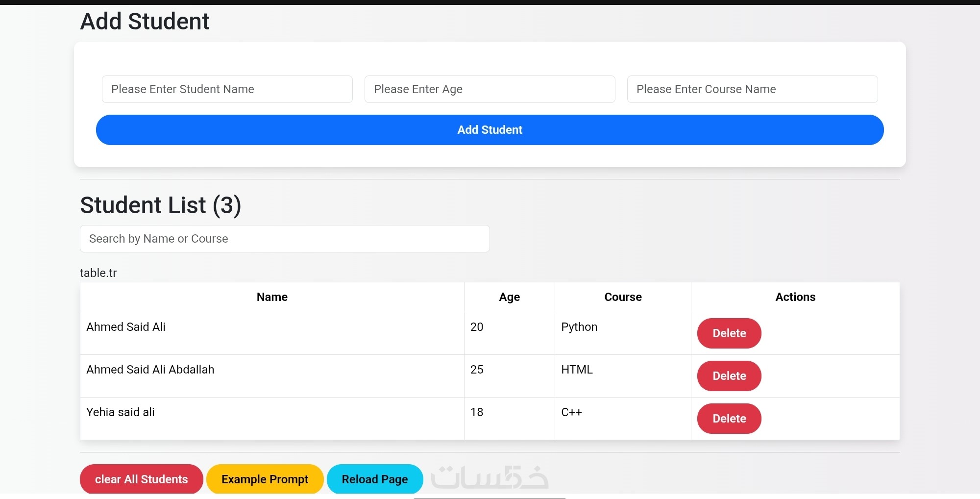The height and width of the screenshot is (499, 980).
Task: Click the Name column header
Action: [272, 297]
